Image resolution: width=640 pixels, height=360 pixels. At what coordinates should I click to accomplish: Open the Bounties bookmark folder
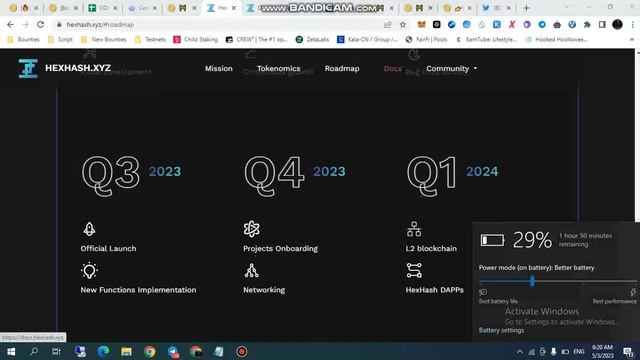click(x=24, y=40)
